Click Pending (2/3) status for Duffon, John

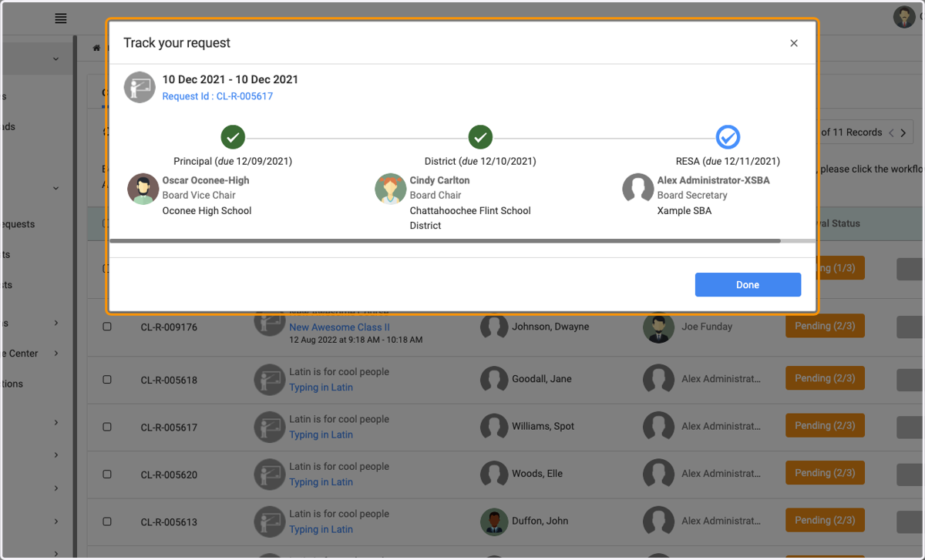click(x=825, y=520)
